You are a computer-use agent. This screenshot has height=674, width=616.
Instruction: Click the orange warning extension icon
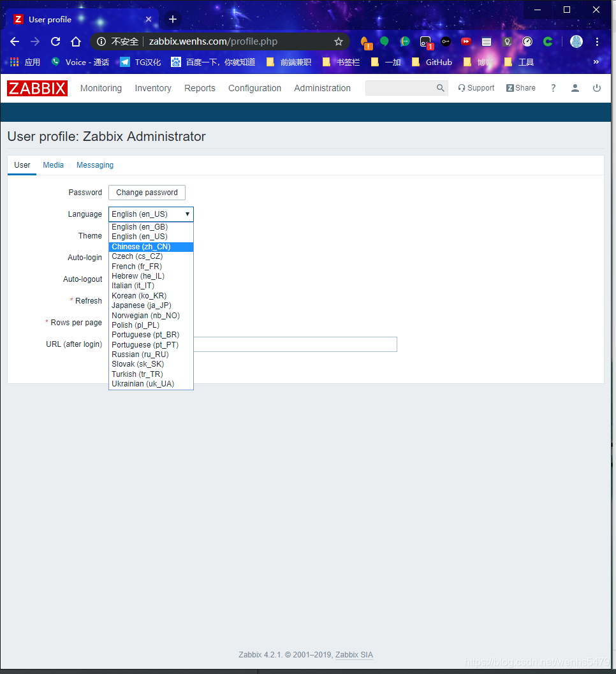[366, 43]
